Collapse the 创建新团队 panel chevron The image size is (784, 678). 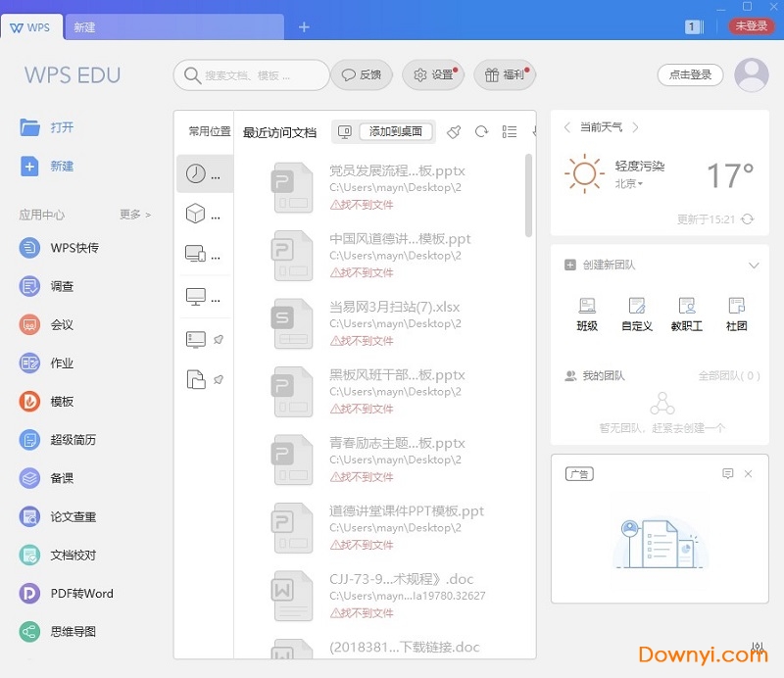[x=754, y=266]
